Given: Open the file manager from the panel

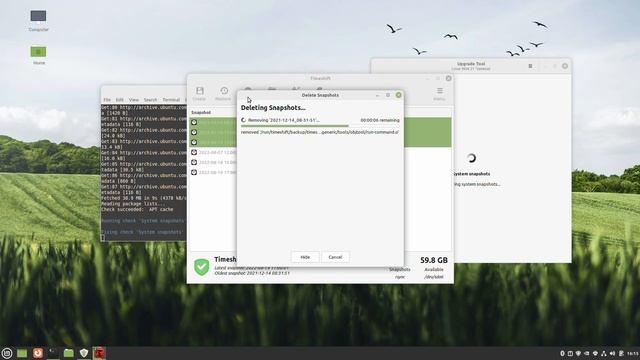Looking at the screenshot, I should (x=69, y=353).
